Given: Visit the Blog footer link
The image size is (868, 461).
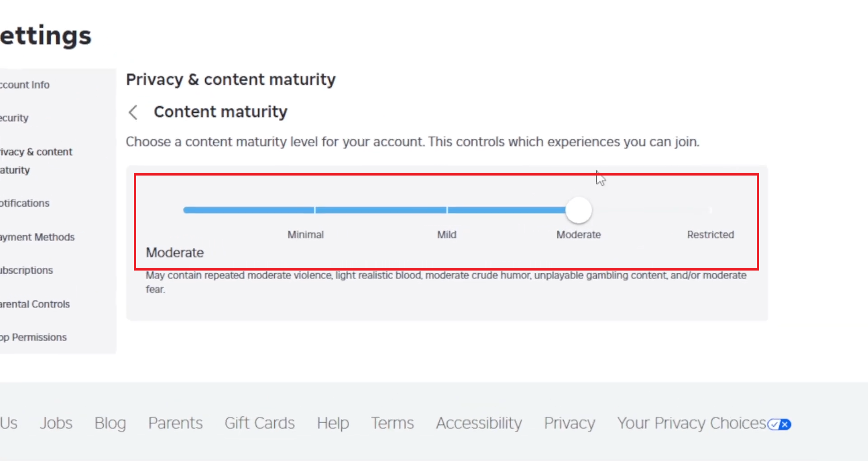Looking at the screenshot, I should 110,423.
